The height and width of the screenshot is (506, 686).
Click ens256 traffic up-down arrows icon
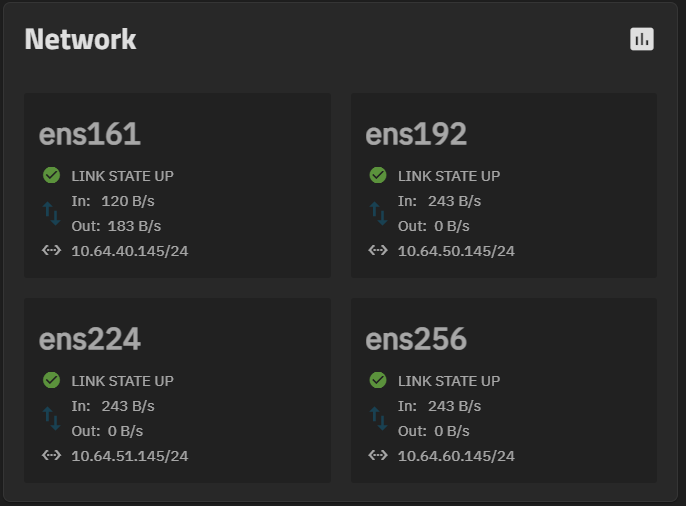[378, 418]
